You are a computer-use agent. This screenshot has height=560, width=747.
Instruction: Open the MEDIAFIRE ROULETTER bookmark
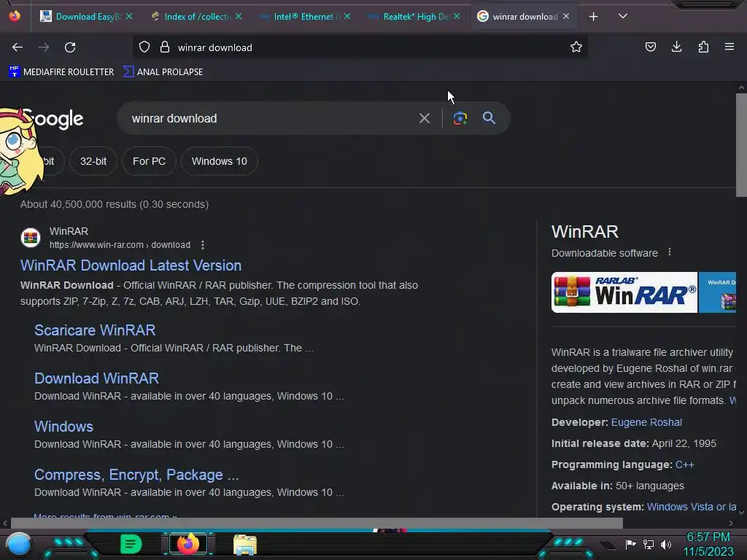point(61,72)
